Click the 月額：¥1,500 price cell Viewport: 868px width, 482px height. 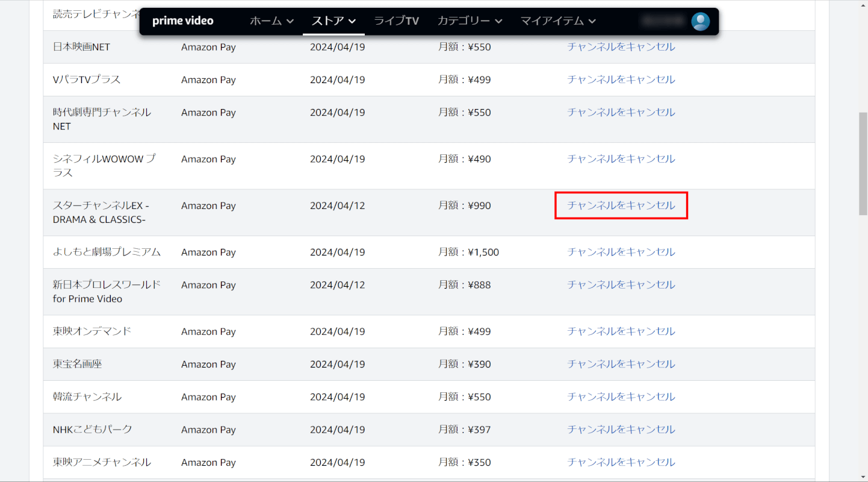click(469, 252)
